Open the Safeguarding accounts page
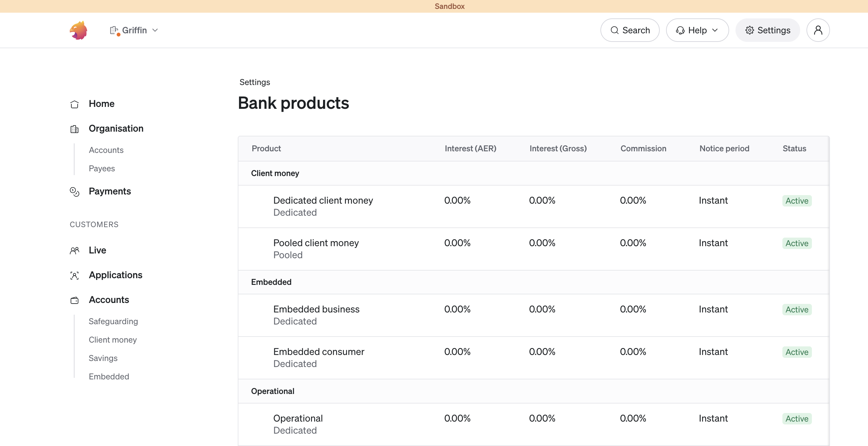Viewport: 868px width, 446px height. pyautogui.click(x=113, y=321)
